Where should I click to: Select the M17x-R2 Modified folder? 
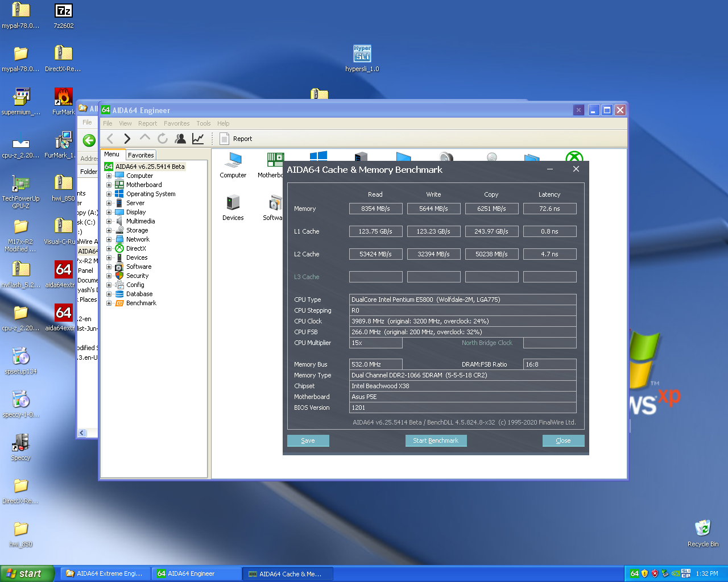(x=21, y=235)
